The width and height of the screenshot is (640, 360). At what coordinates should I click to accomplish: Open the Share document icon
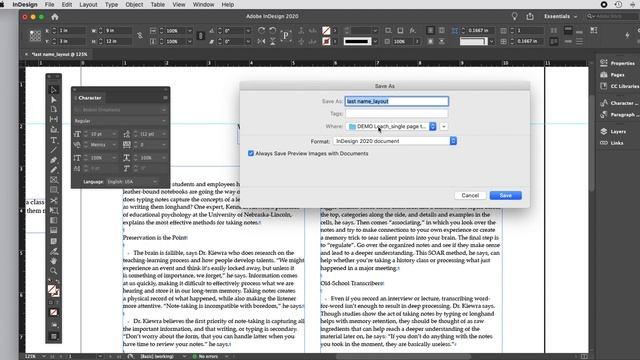coord(530,16)
